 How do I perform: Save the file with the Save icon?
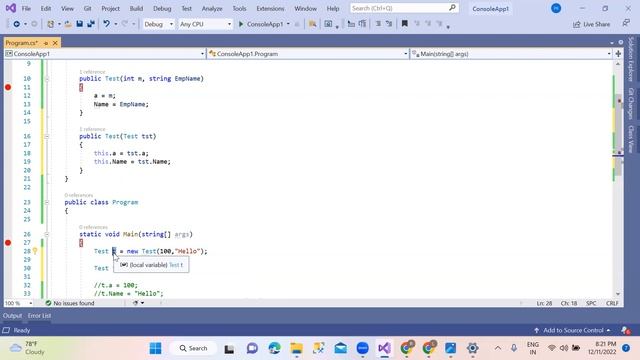click(80, 24)
